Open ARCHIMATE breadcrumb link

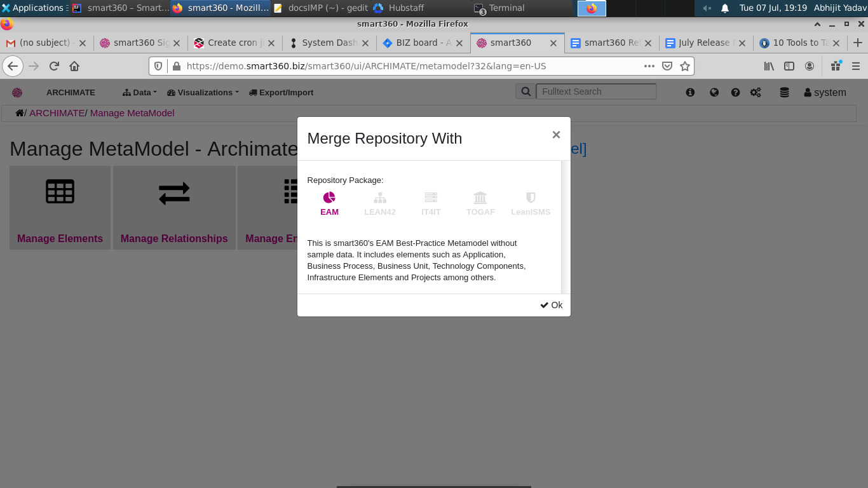point(57,113)
